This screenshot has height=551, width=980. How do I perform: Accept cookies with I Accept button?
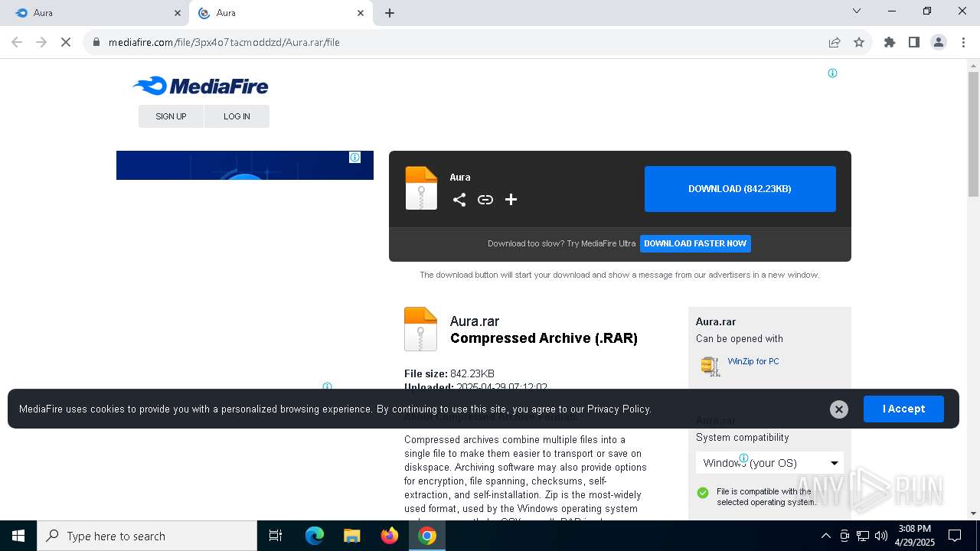(x=903, y=409)
